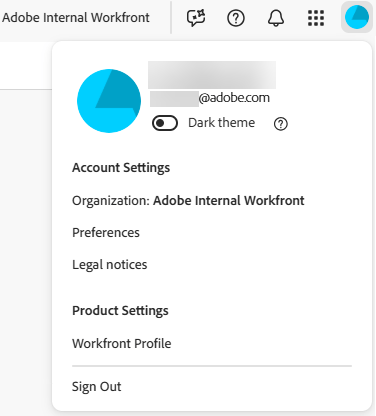Click the profile avatar in top header
Screen dimensions: 376x416
coord(357,17)
